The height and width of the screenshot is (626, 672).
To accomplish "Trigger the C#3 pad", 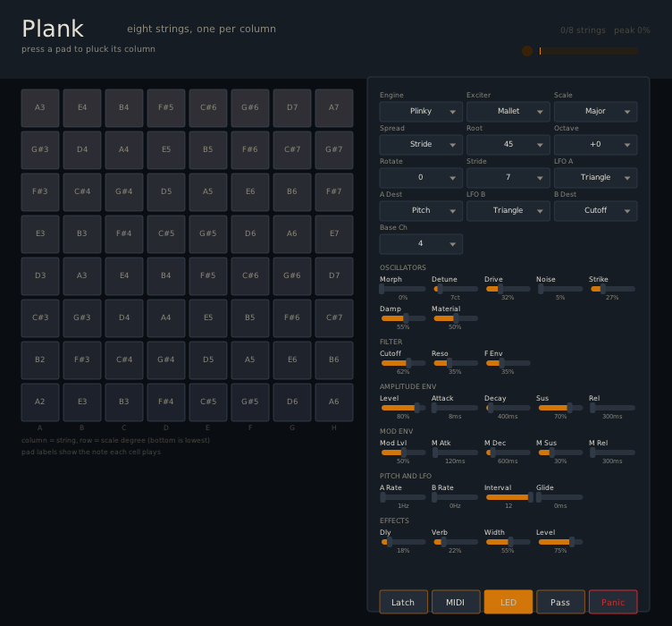I will [40, 318].
